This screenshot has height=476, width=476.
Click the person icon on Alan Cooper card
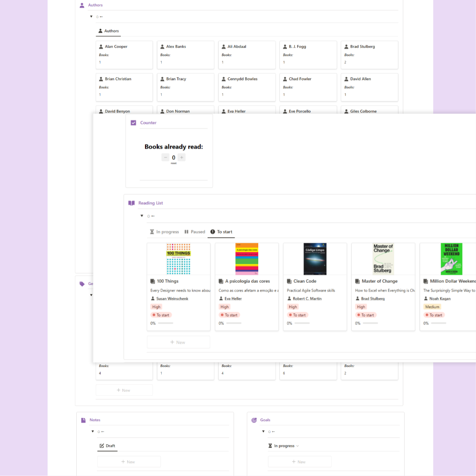101,47
